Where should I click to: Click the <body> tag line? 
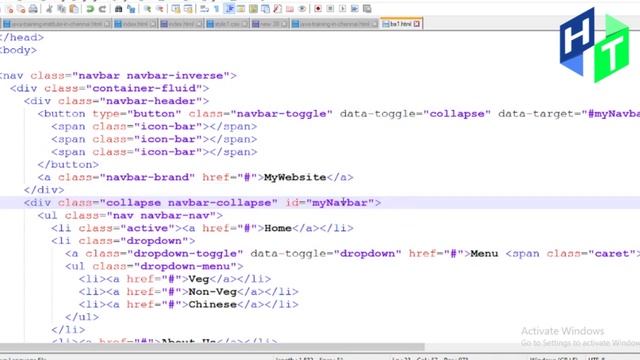coord(18,50)
